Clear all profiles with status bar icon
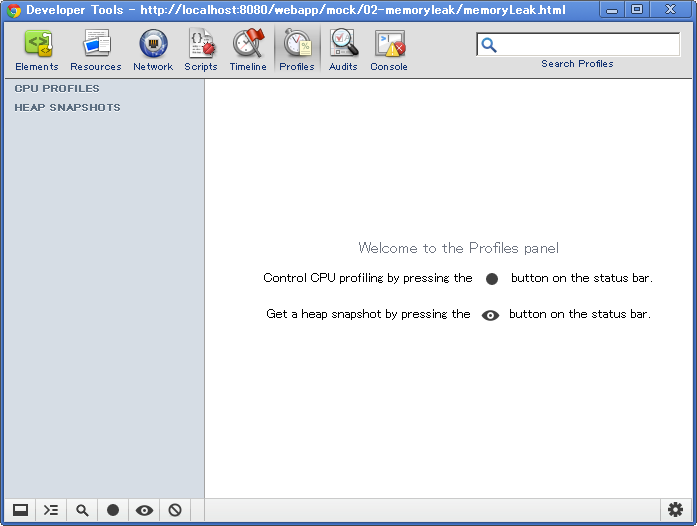Image resolution: width=697 pixels, height=526 pixels. coord(175,510)
